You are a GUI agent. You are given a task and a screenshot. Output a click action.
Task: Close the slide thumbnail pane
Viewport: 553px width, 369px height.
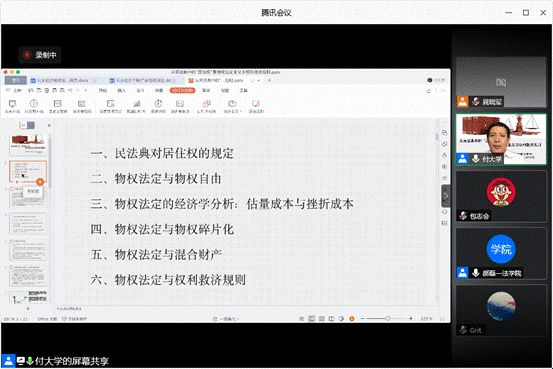[x=49, y=125]
